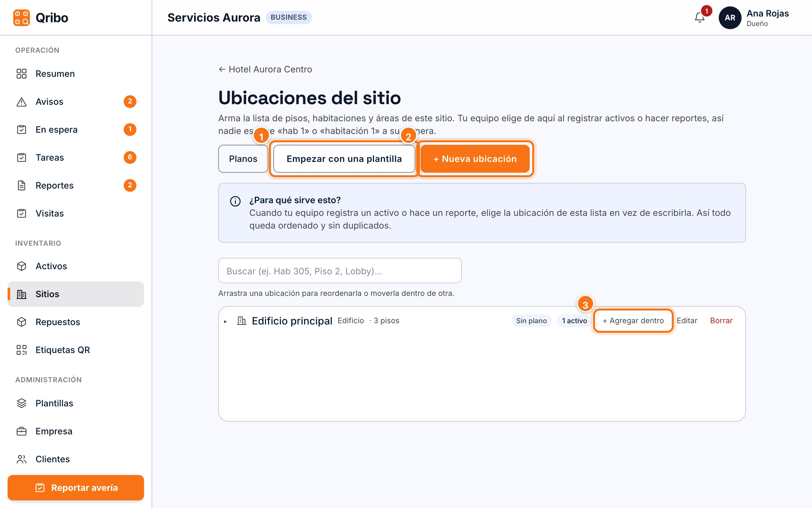Click the Avisos warning triangle icon
The width and height of the screenshot is (812, 508).
point(22,102)
